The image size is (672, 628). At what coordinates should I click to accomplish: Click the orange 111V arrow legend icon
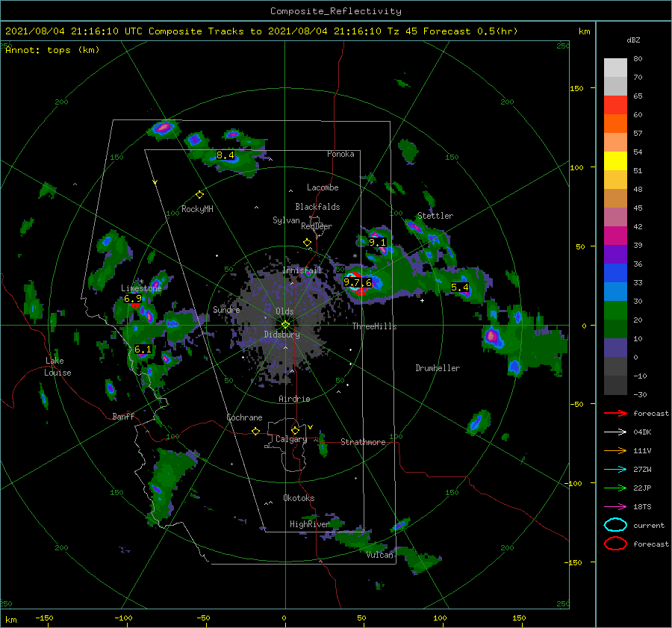615,450
